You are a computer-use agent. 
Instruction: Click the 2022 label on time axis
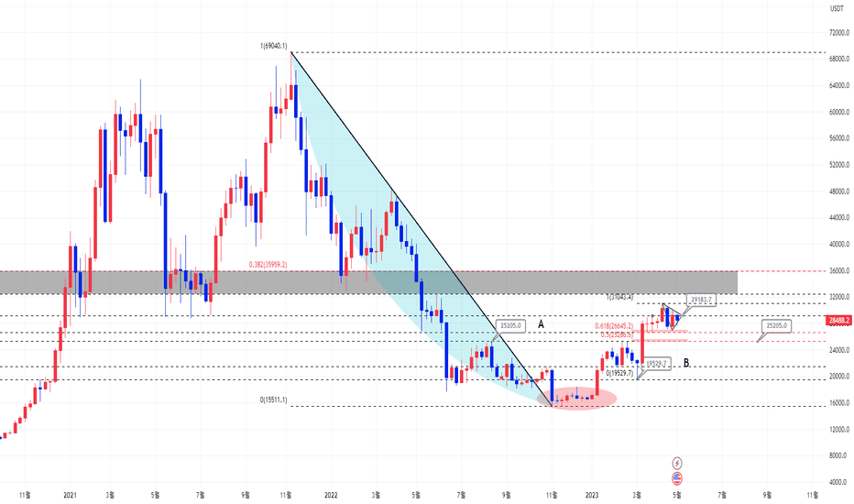click(x=331, y=495)
